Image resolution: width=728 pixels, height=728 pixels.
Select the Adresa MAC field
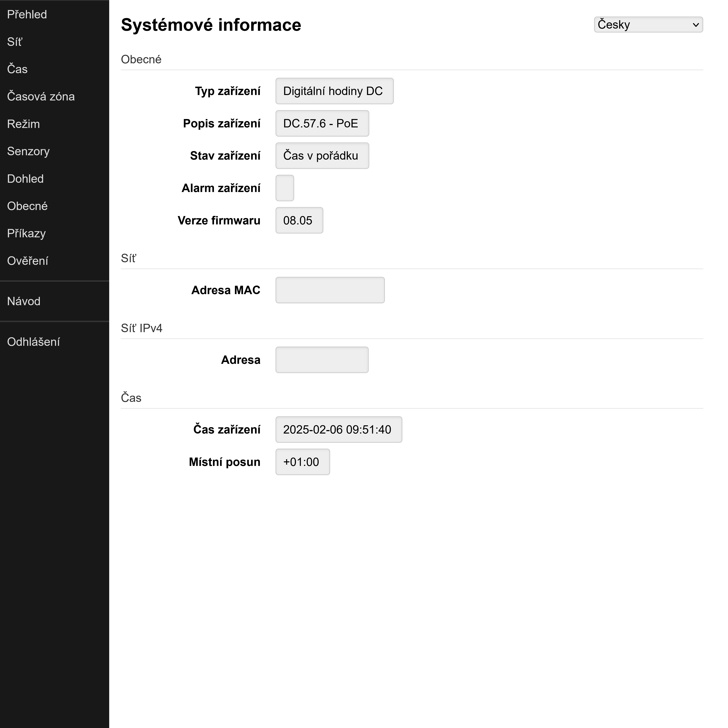pos(330,290)
